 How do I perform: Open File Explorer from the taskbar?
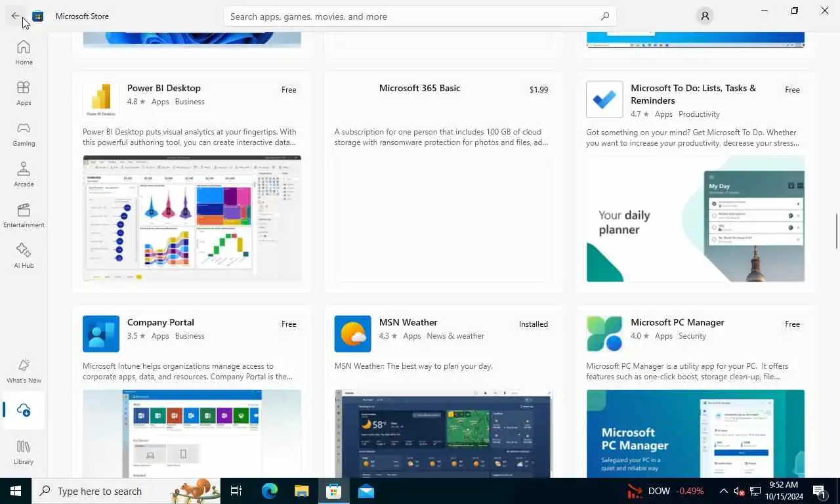pyautogui.click(x=301, y=491)
